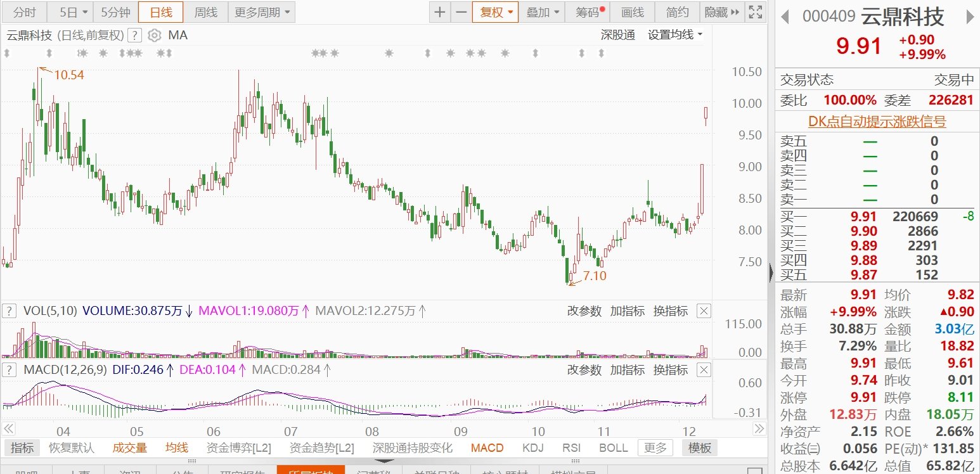This screenshot has height=474, width=980.
Task: Zoom in chart with plus button
Action: tap(439, 12)
